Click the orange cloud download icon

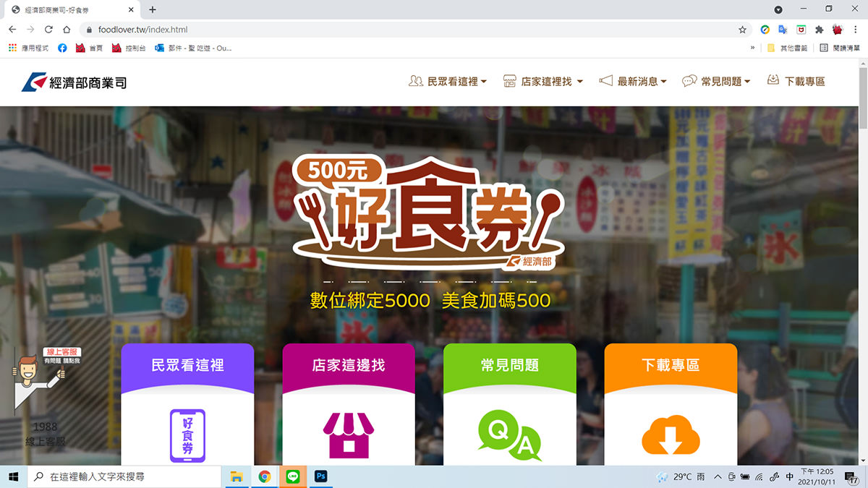click(671, 435)
